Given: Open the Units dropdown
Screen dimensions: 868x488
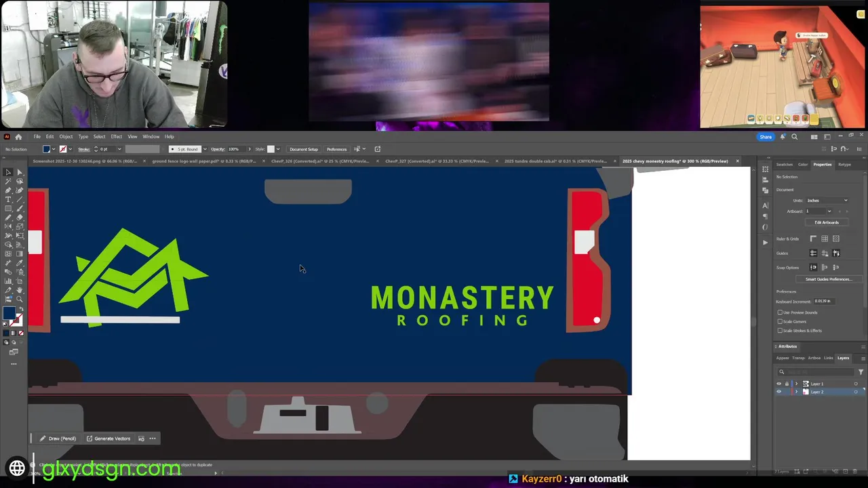Looking at the screenshot, I should click(827, 201).
